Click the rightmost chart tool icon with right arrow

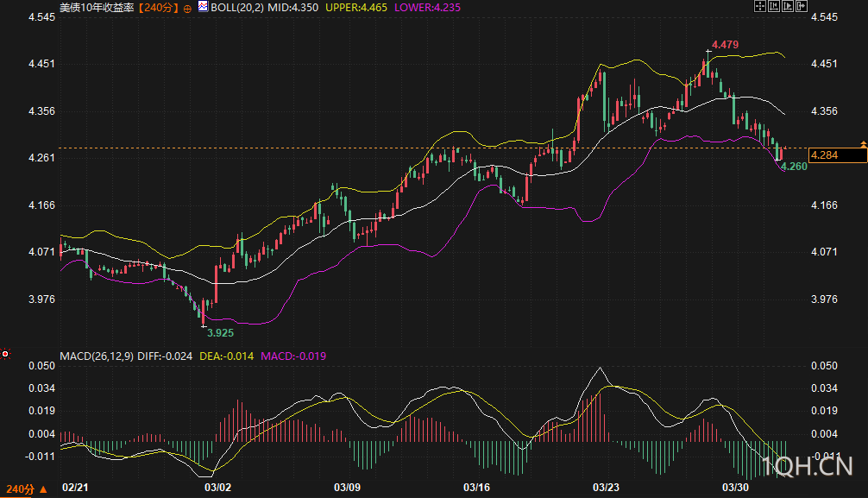802,6
